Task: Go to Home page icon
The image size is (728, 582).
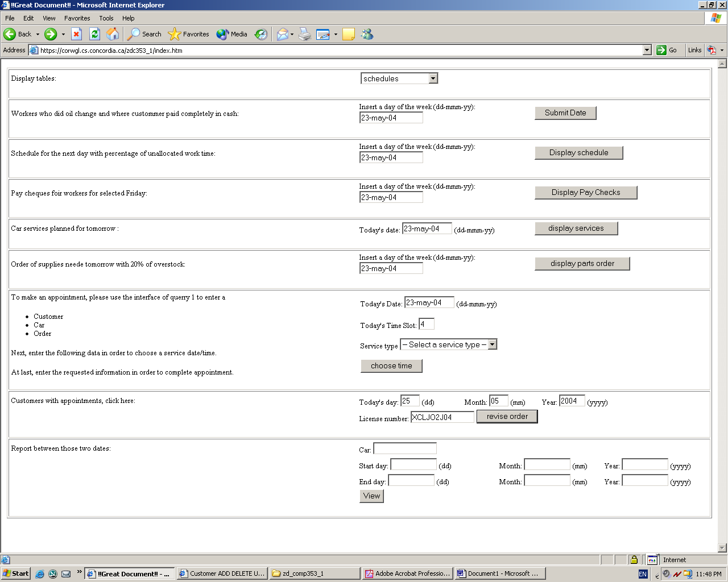Action: coord(113,34)
